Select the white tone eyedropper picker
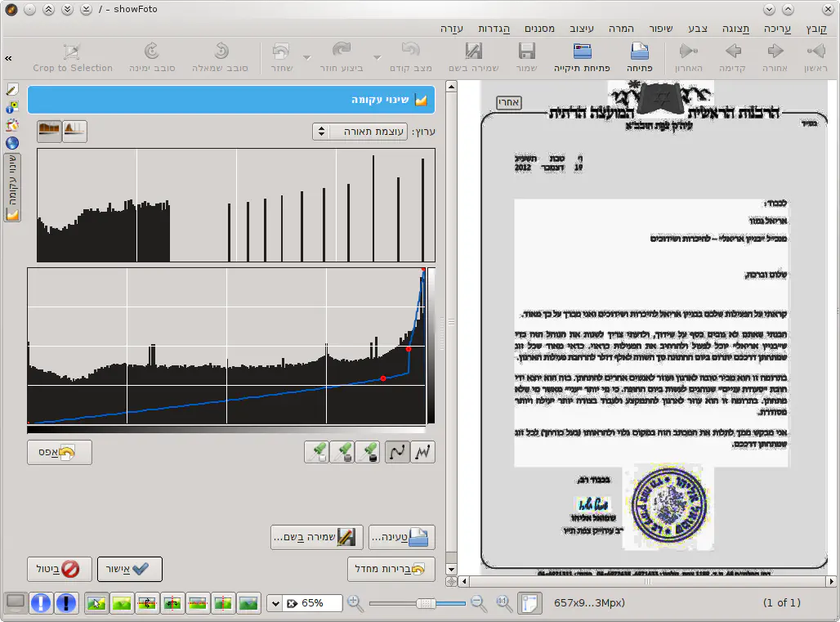Viewport: 840px width, 622px height. click(x=317, y=452)
